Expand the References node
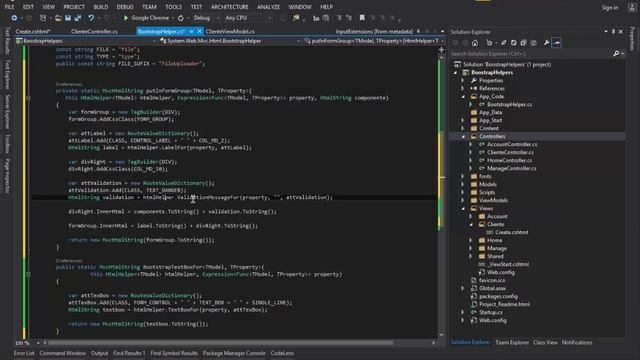Viewport: 640px width, 360px height. click(x=463, y=89)
